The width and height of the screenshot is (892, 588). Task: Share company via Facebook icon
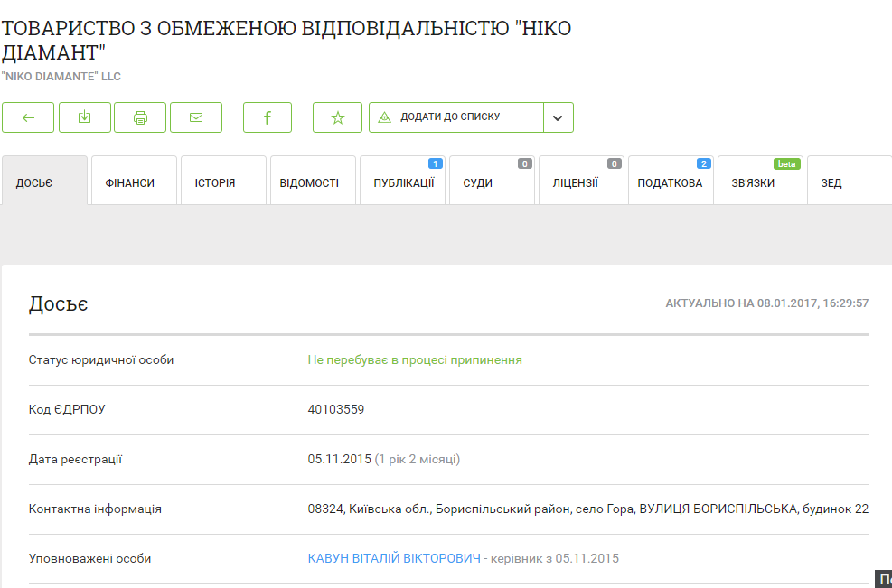[x=268, y=117]
